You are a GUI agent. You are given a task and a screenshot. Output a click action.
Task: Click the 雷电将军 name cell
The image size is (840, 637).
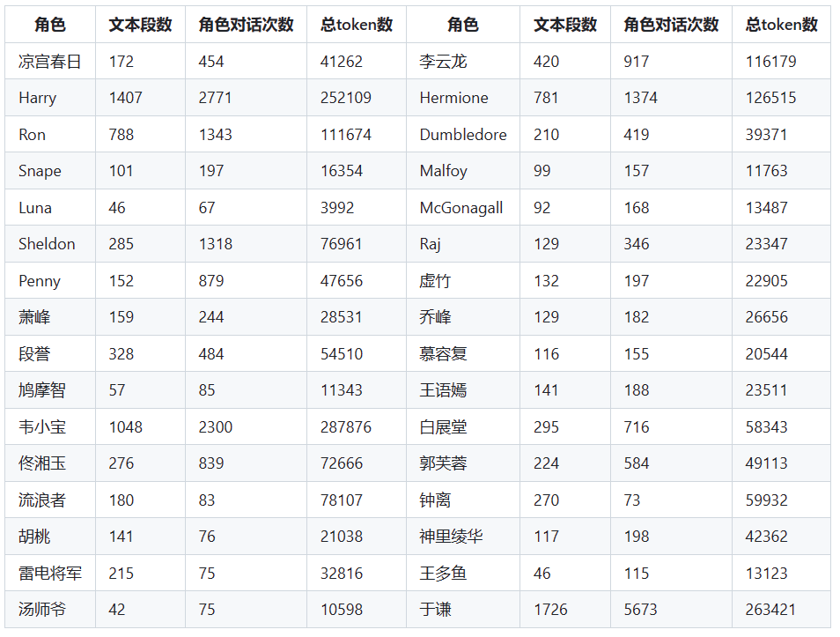50,573
